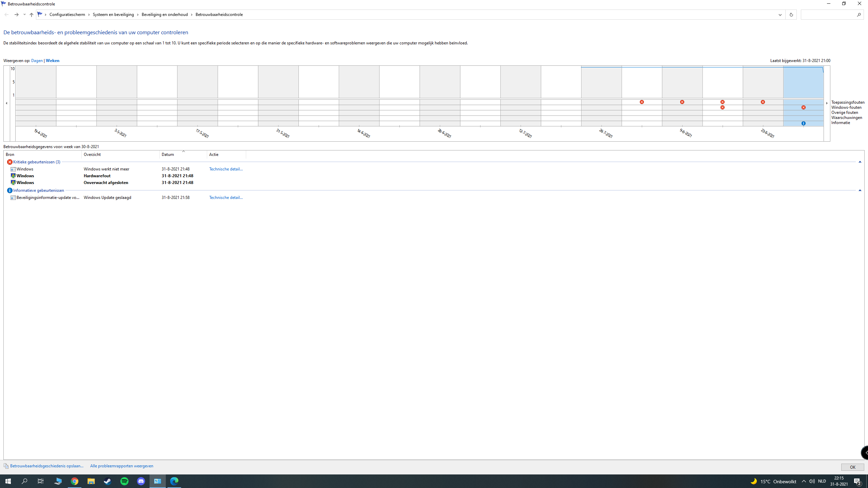Go up one level with the up arrow
The height and width of the screenshot is (488, 868).
(31, 15)
